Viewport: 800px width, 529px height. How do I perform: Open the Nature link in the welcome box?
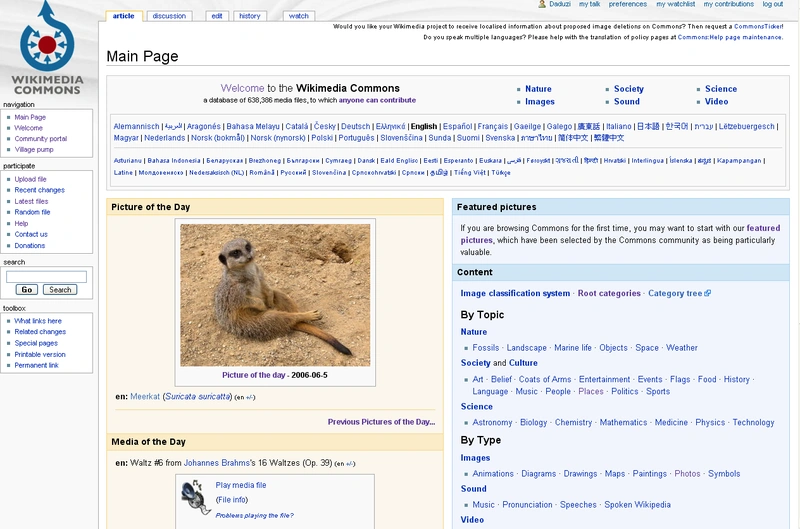point(538,89)
